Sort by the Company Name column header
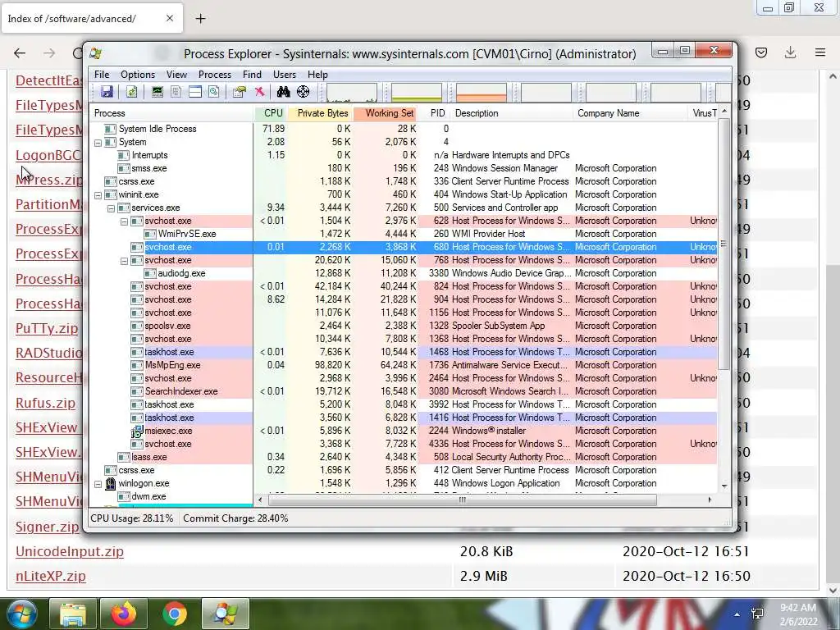This screenshot has height=630, width=840. pos(629,113)
